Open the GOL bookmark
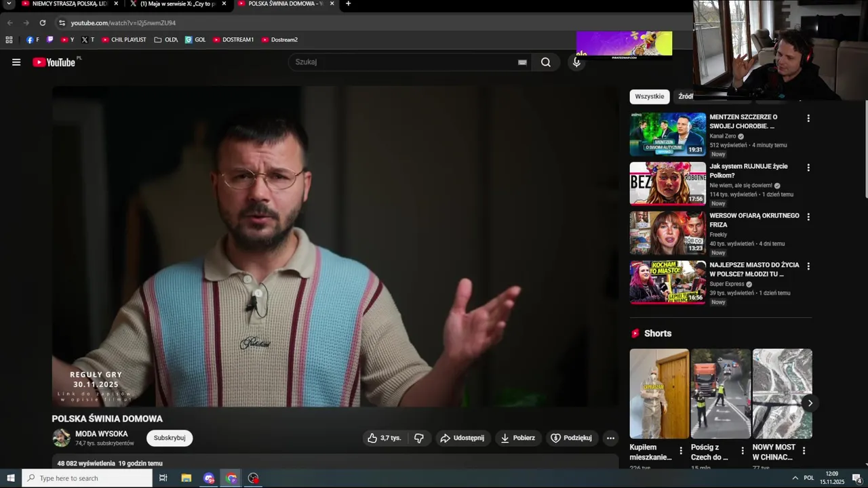The height and width of the screenshot is (488, 868). 195,40
